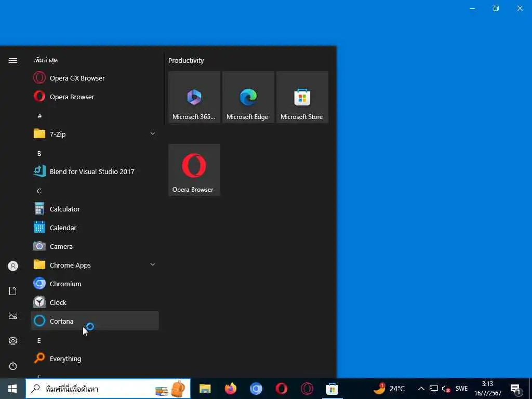Image resolution: width=532 pixels, height=399 pixels.
Task: Launch the Calculator app
Action: [95, 209]
